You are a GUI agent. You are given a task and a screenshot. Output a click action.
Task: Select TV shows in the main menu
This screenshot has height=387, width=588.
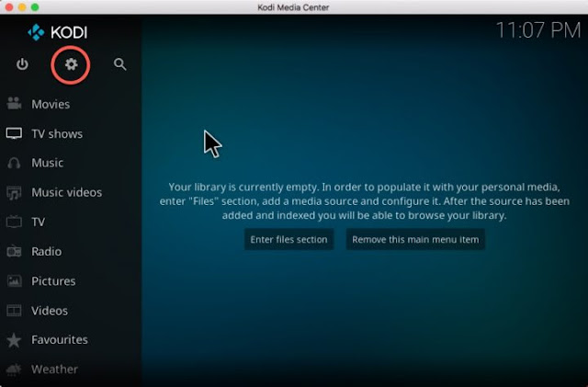(57, 133)
